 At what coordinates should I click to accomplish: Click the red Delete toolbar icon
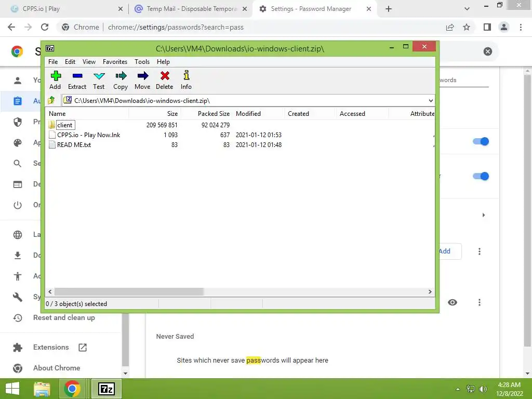(165, 80)
